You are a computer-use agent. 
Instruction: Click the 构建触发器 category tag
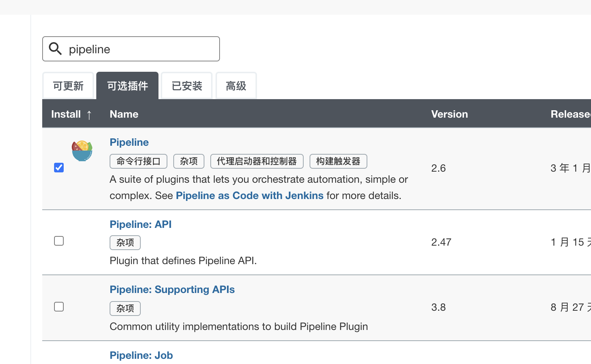(338, 161)
